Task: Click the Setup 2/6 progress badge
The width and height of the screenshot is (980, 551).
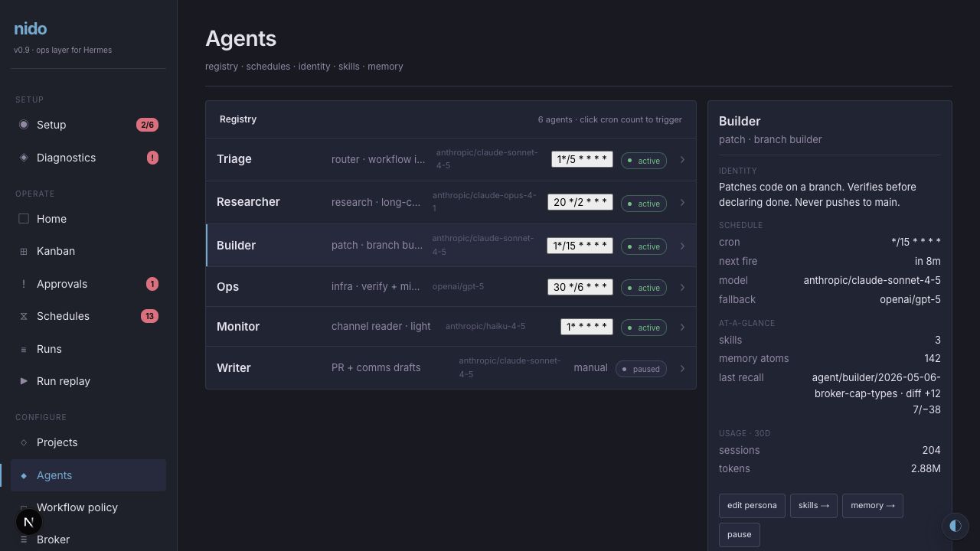Action: 147,125
